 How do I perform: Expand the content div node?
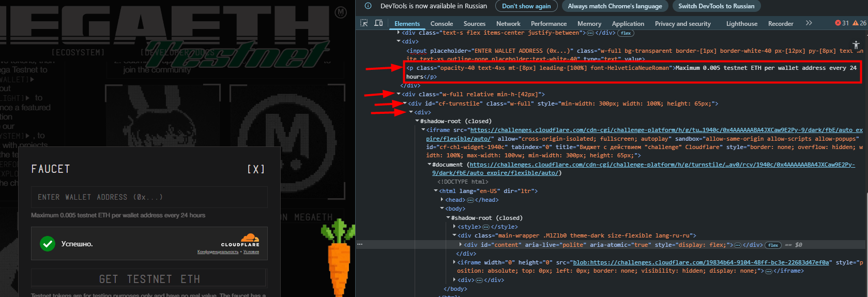(x=461, y=245)
